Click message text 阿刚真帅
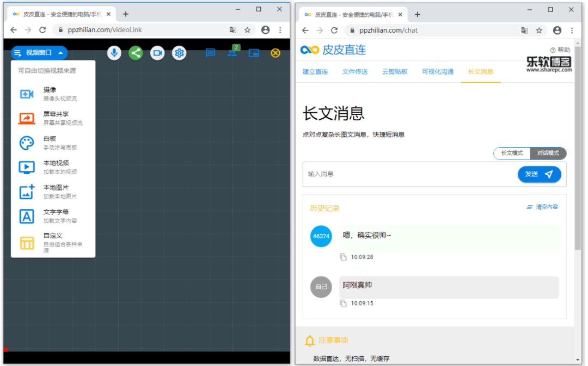The image size is (588, 366). [357, 285]
